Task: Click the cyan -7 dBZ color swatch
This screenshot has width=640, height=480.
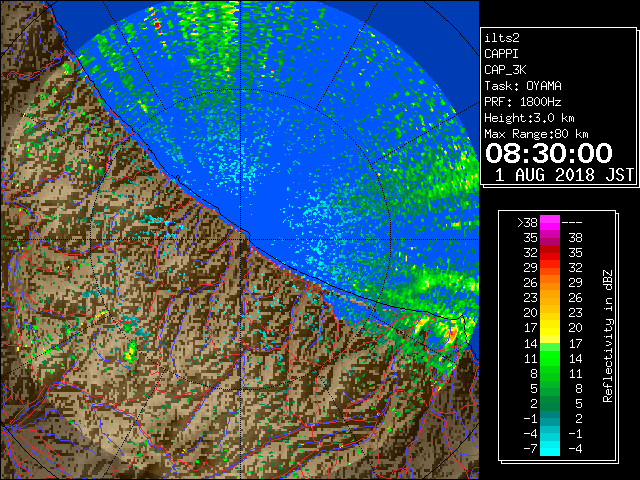Action: tap(550, 449)
